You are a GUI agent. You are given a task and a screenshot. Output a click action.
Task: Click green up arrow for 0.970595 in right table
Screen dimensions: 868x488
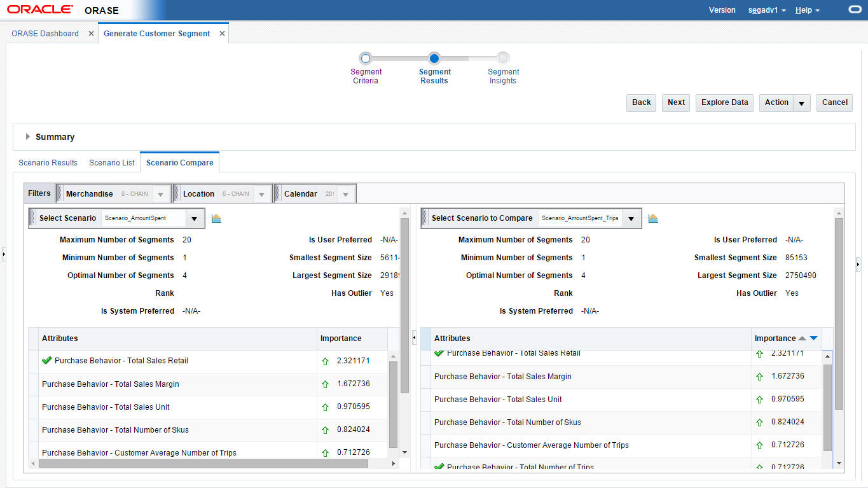pyautogui.click(x=759, y=400)
